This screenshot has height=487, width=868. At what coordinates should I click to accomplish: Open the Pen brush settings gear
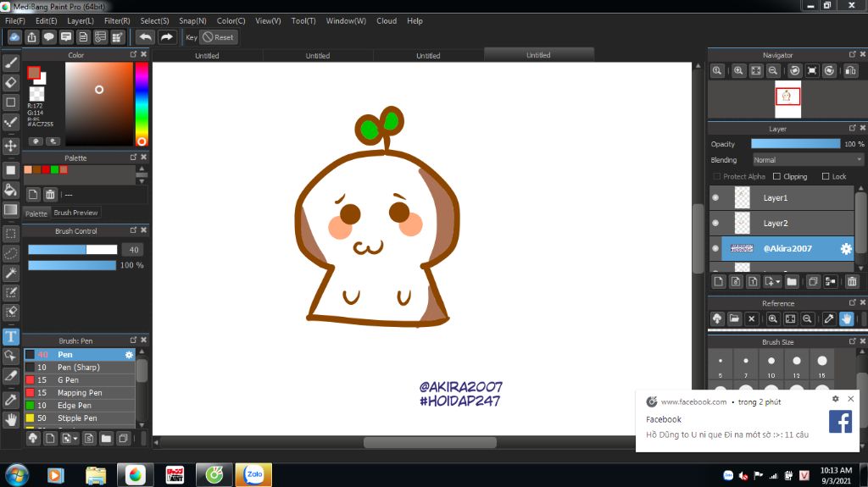coord(129,355)
